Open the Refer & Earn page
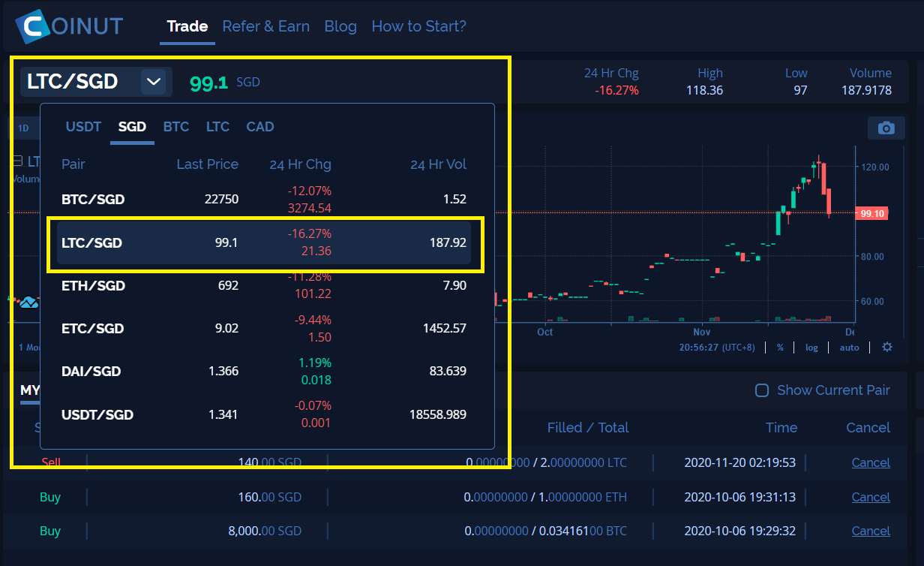 pos(266,26)
